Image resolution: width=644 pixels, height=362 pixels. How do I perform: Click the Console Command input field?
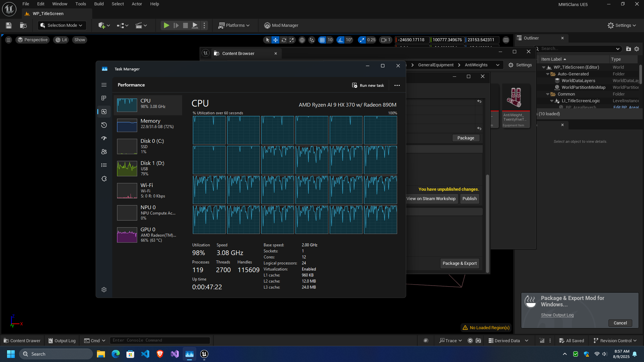[x=160, y=341]
